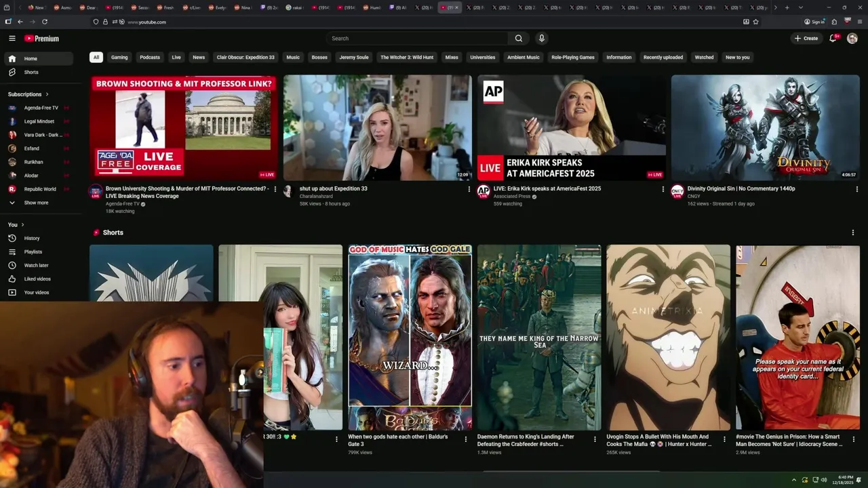Open Agenda-Free TV subscription channel
868x488 pixels.
coord(39,108)
